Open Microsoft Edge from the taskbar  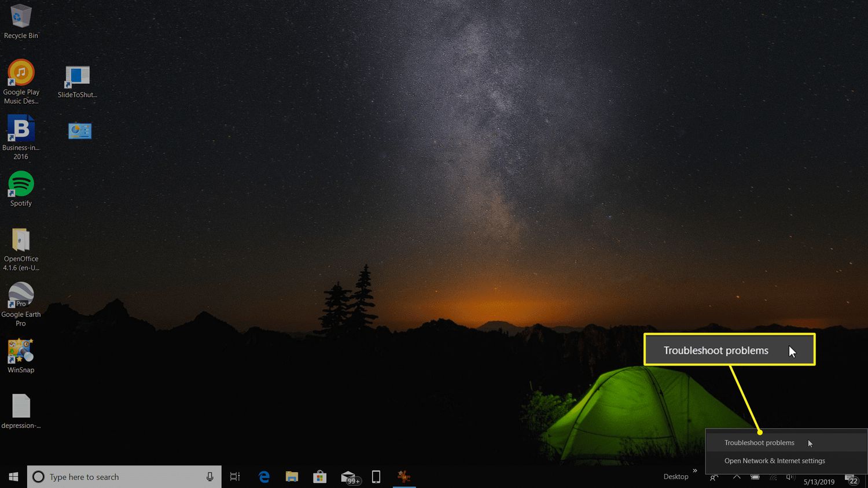264,477
